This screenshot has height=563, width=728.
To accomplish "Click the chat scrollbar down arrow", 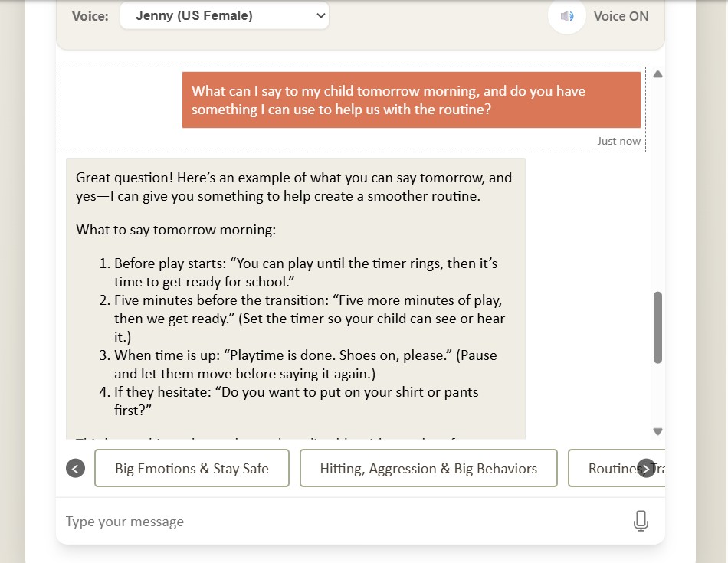I will [657, 432].
